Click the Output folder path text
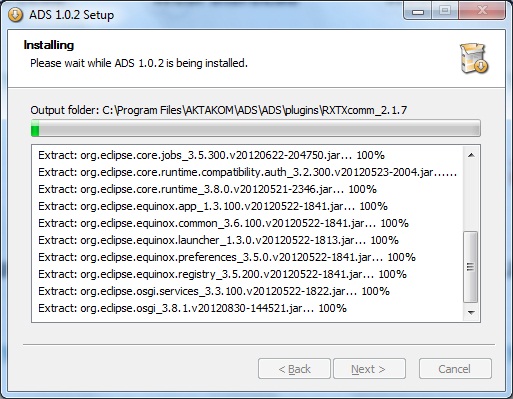513x399 pixels. point(219,110)
